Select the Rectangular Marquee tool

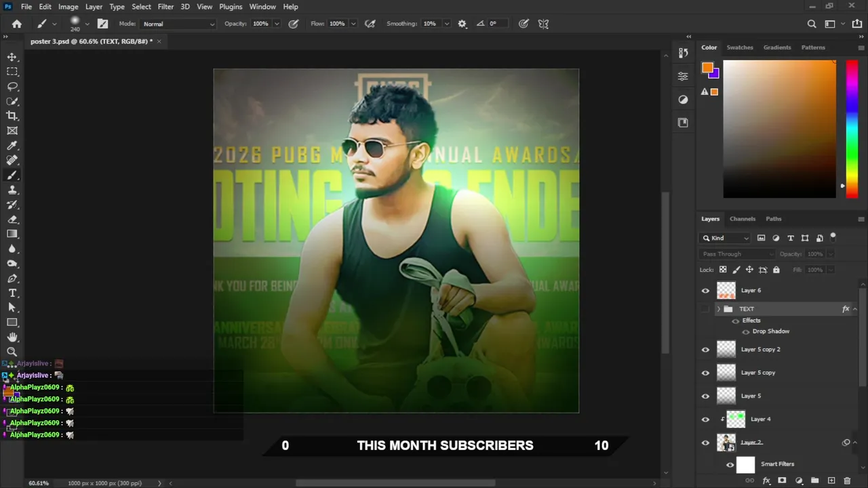tap(12, 72)
